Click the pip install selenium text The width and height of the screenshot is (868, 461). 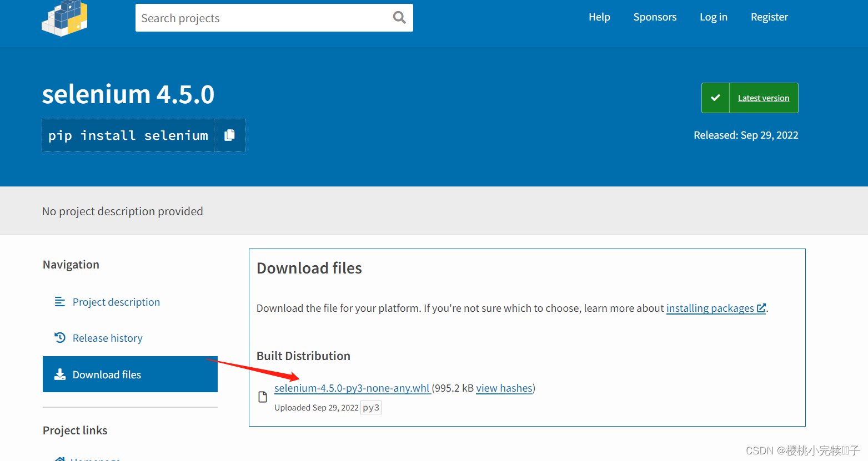pyautogui.click(x=128, y=135)
